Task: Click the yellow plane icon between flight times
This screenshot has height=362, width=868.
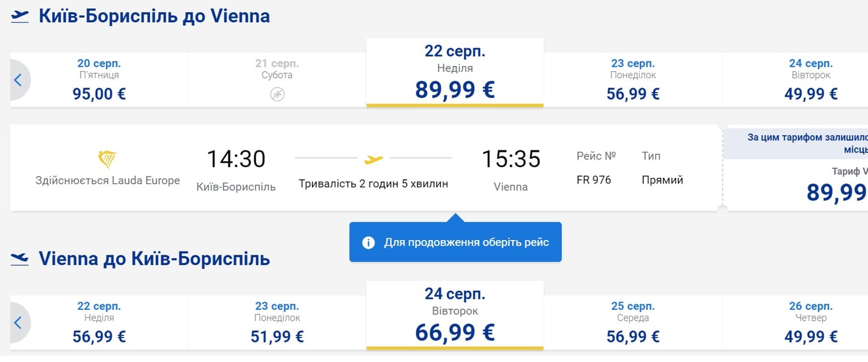Action: [x=374, y=159]
